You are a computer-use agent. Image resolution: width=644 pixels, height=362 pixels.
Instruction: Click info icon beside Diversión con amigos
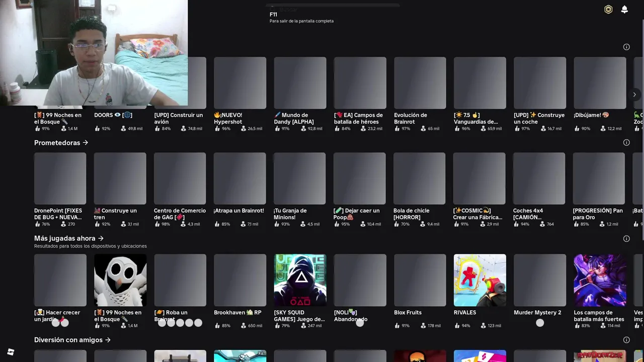click(x=626, y=340)
